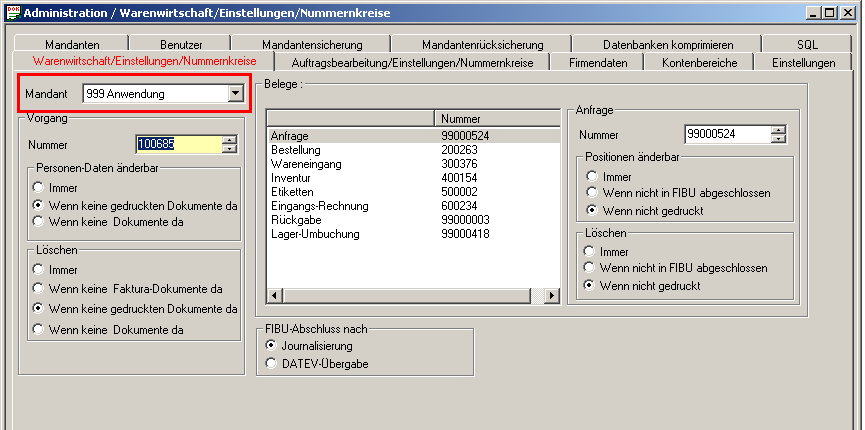Click into the Vorgang Nummer field

(x=177, y=145)
